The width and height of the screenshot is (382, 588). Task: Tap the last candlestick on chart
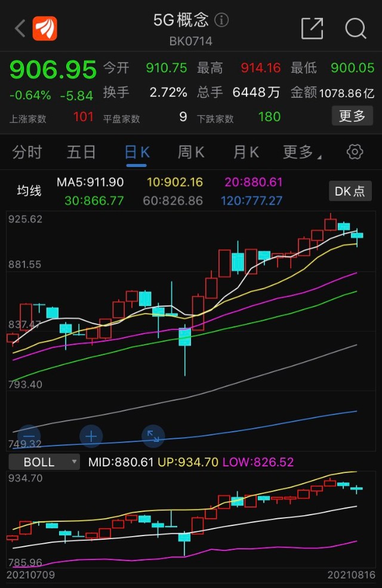tap(357, 236)
